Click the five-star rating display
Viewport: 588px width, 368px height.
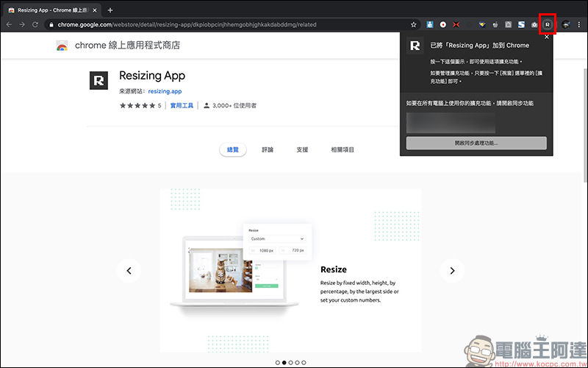pyautogui.click(x=137, y=105)
